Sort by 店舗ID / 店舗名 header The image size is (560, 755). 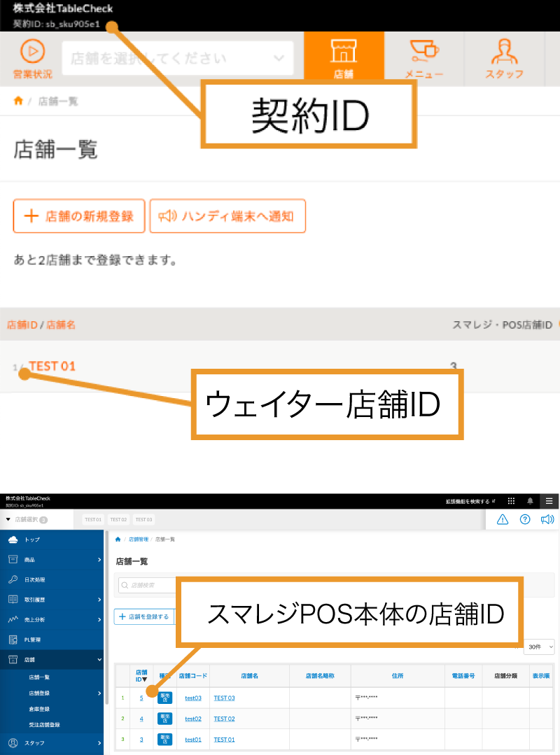pos(41,325)
